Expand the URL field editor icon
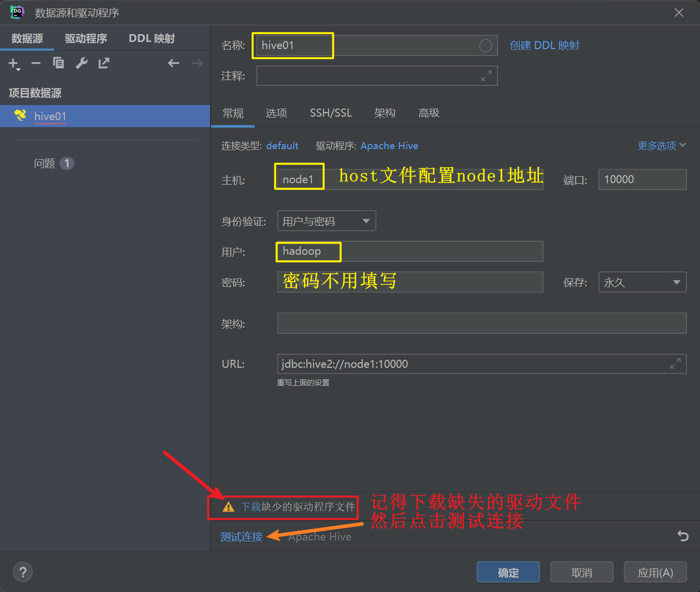Screen dimensions: 700x592 coord(675,364)
